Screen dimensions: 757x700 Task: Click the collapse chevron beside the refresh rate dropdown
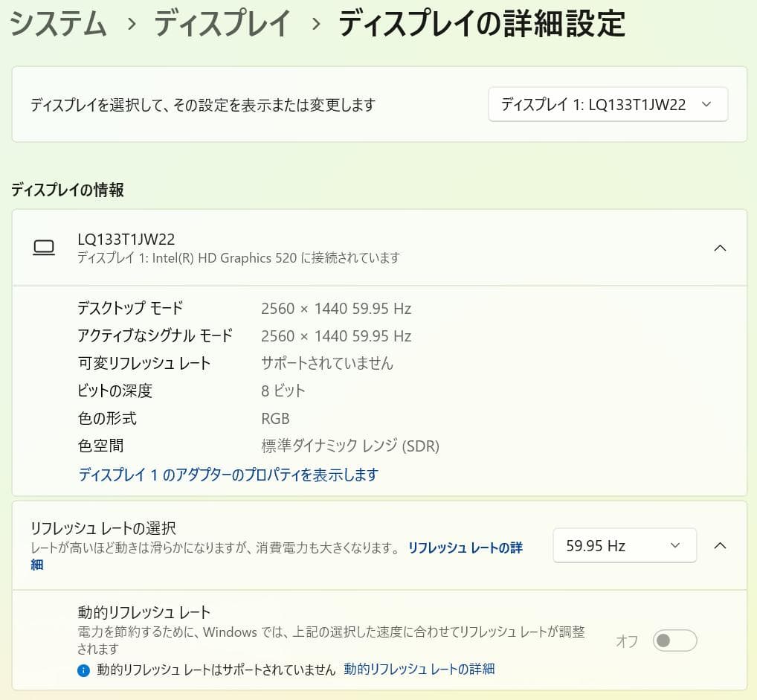pos(720,545)
